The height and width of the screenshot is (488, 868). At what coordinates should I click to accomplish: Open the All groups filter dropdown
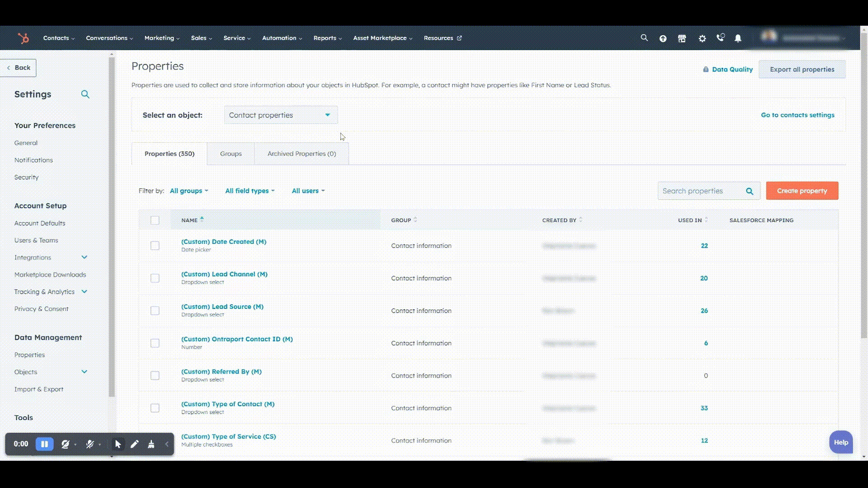click(188, 190)
